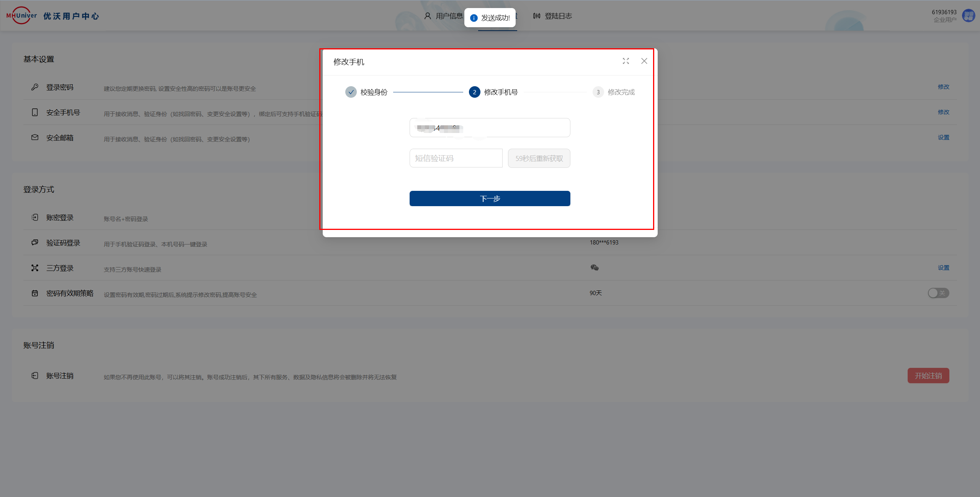Click the MHUniver logo

(21, 15)
